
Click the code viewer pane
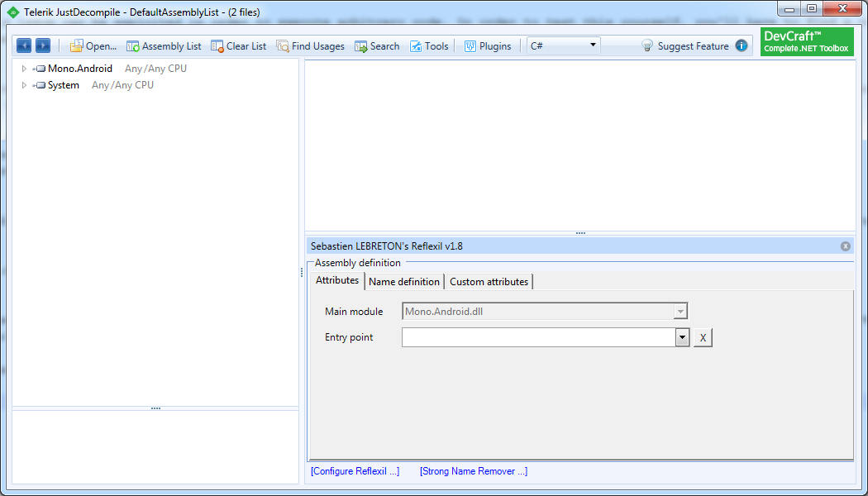[x=580, y=145]
